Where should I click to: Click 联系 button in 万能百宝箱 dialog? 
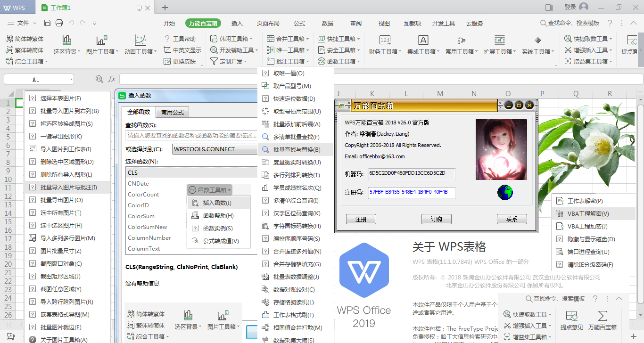coord(512,219)
